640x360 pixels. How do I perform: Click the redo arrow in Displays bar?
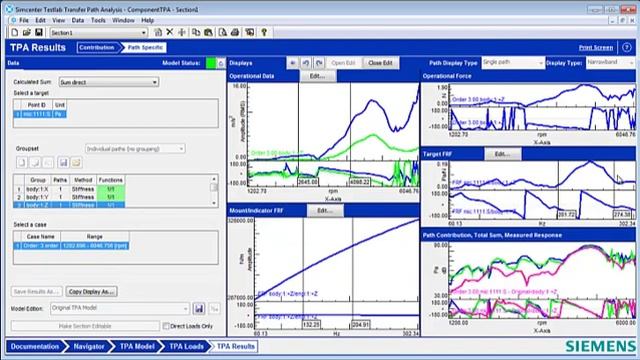(x=319, y=63)
